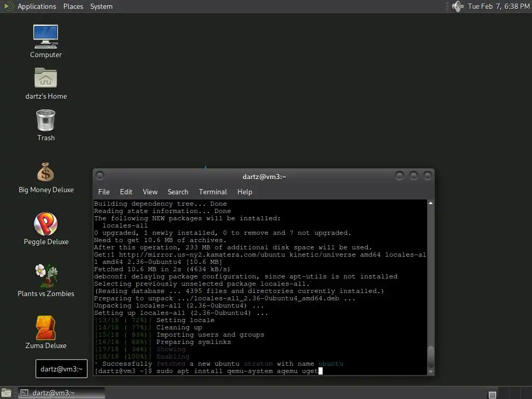Open the Terminal menu in menu bar
Viewport: 532px width, 399px height.
coord(212,192)
